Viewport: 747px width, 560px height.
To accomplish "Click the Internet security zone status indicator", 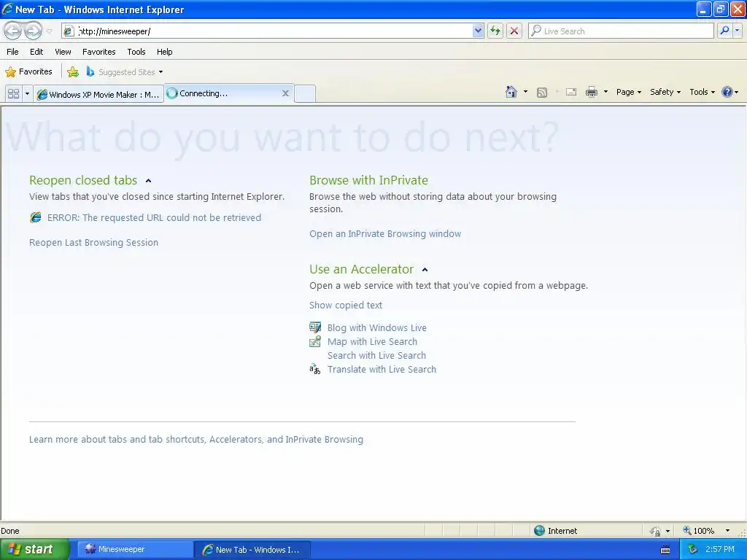I will pyautogui.click(x=555, y=531).
